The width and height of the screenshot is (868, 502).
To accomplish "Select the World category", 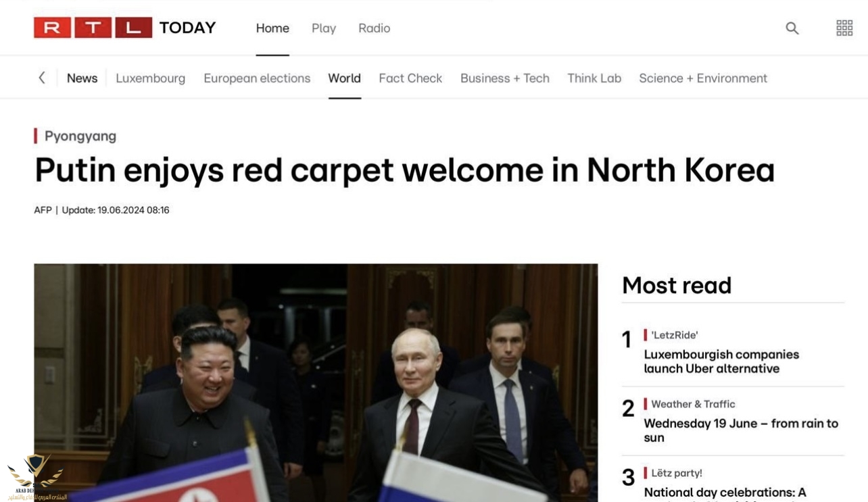I will coord(345,78).
